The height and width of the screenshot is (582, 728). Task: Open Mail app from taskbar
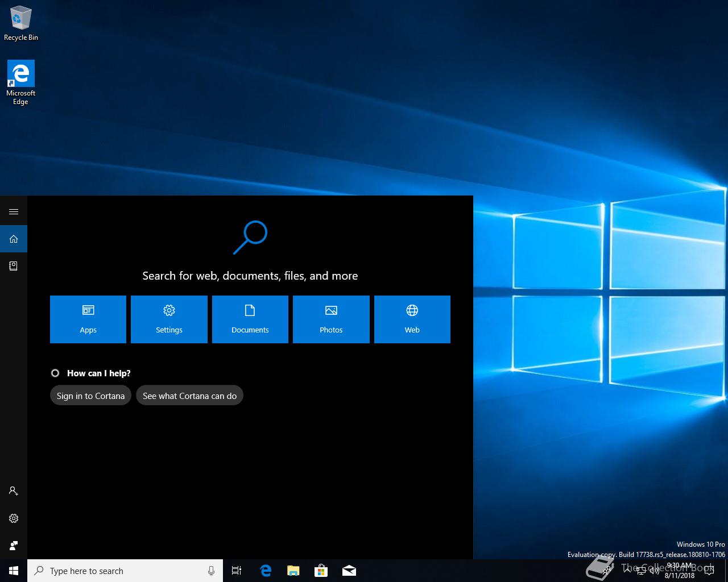coord(349,571)
